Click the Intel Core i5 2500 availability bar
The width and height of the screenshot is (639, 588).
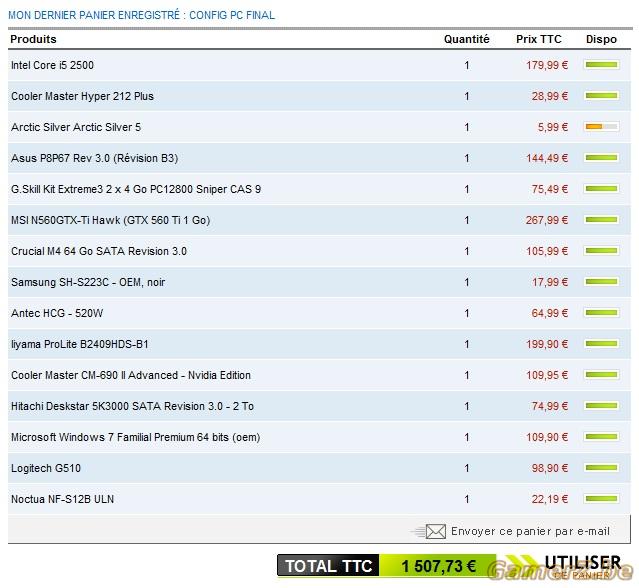[x=602, y=65]
